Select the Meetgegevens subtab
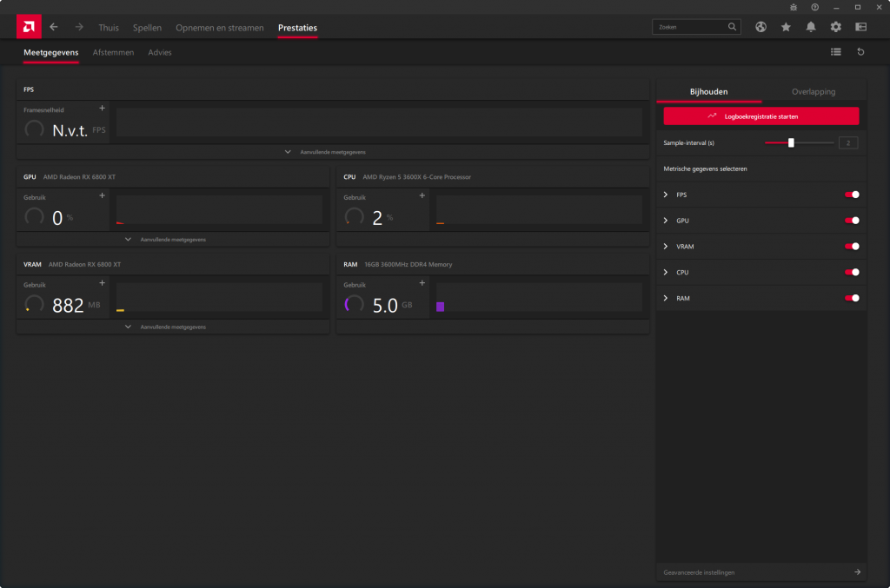 51,52
